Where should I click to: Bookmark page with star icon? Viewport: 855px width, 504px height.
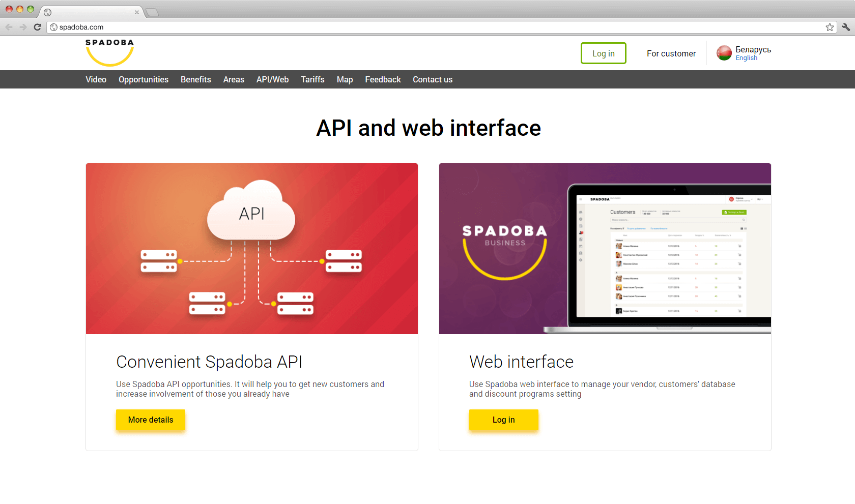(x=830, y=27)
